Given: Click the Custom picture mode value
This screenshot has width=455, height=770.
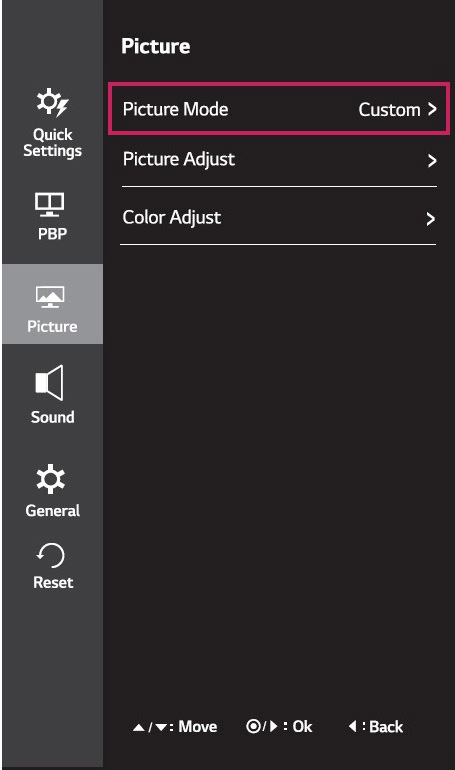Looking at the screenshot, I should point(389,110).
